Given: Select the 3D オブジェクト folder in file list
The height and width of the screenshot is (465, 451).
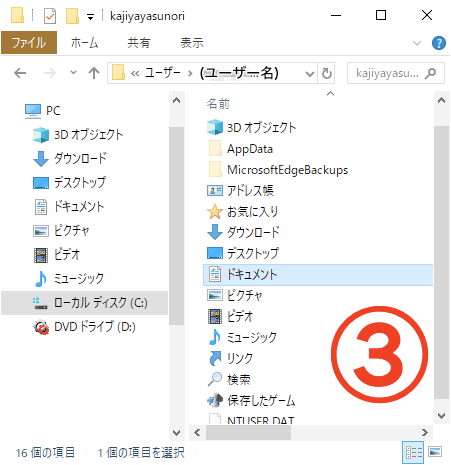Looking at the screenshot, I should click(x=252, y=128).
